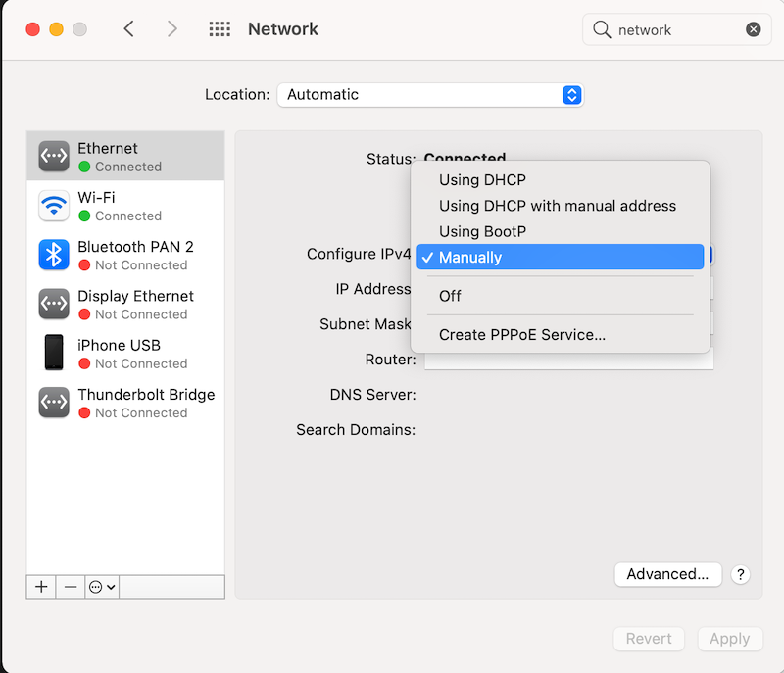
Task: Click the search magnifier icon
Action: coord(602,29)
